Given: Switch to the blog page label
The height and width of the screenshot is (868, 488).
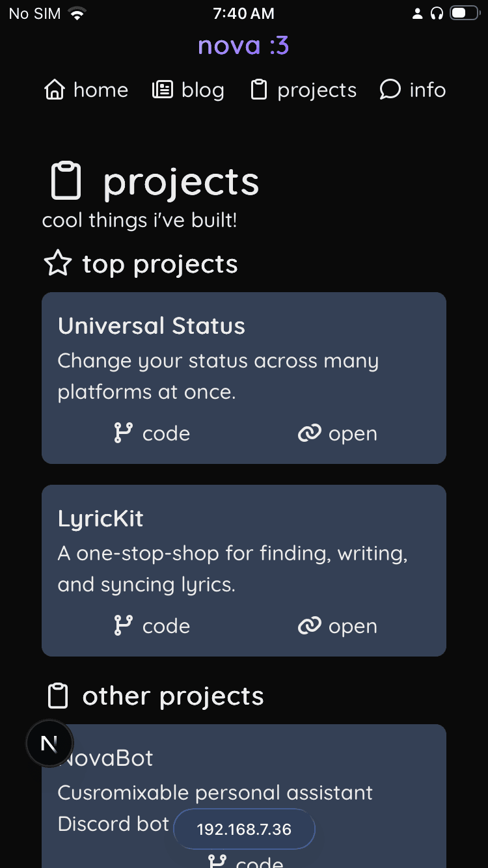Looking at the screenshot, I should [x=203, y=90].
